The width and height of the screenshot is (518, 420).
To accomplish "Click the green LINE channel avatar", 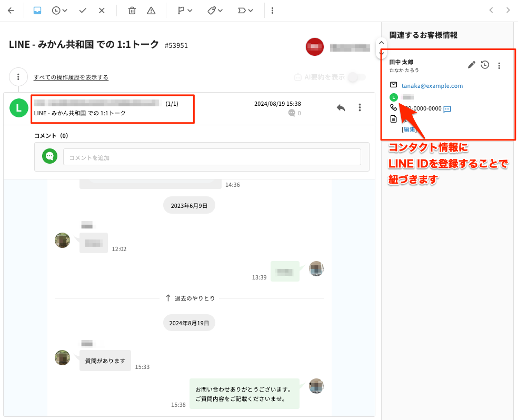I will click(19, 108).
